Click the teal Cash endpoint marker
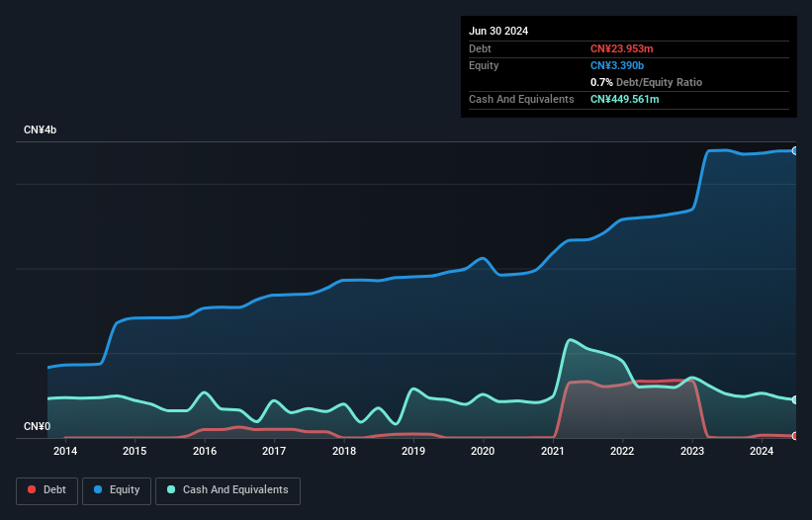 coord(795,400)
